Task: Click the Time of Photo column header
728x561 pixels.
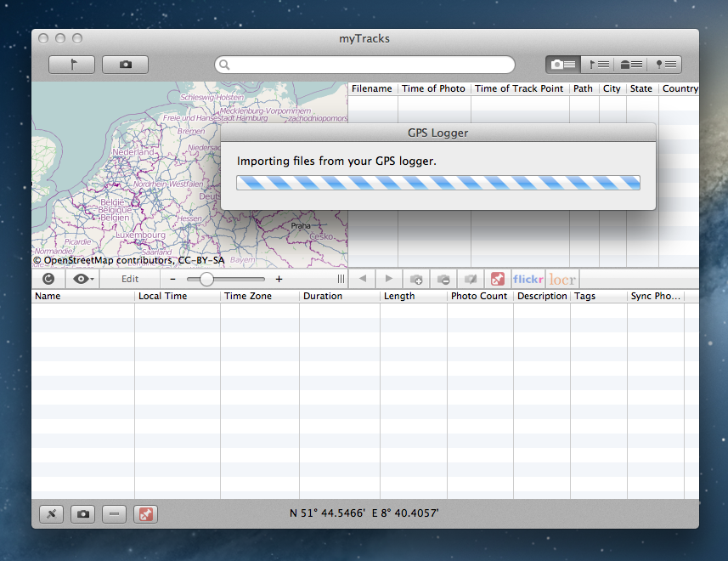Action: pyautogui.click(x=434, y=88)
